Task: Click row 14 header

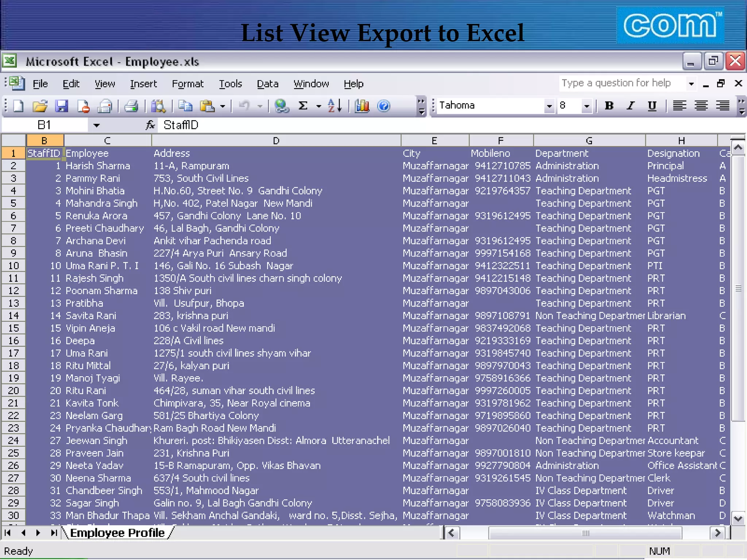Action: pos(13,316)
